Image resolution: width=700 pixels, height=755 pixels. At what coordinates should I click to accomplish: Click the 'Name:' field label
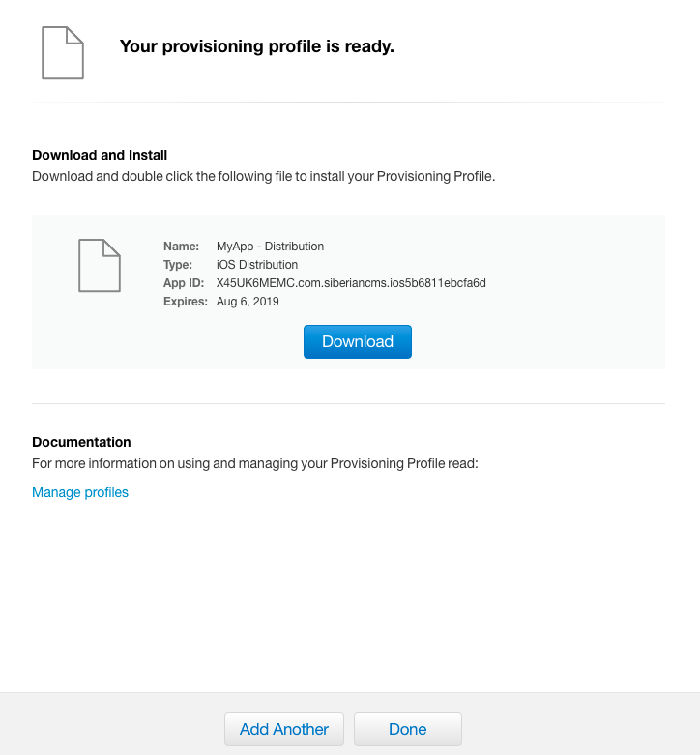coord(182,247)
